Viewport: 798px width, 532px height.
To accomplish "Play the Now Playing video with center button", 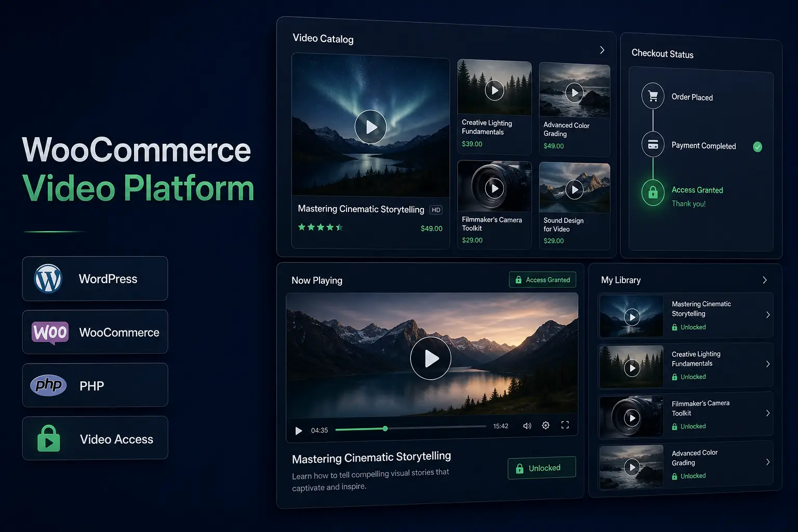I will coord(431,358).
